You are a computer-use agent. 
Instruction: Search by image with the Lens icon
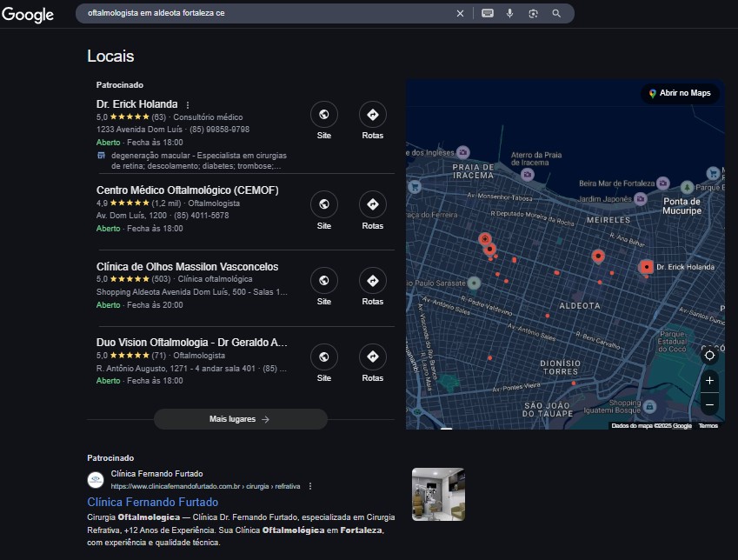[x=533, y=14]
